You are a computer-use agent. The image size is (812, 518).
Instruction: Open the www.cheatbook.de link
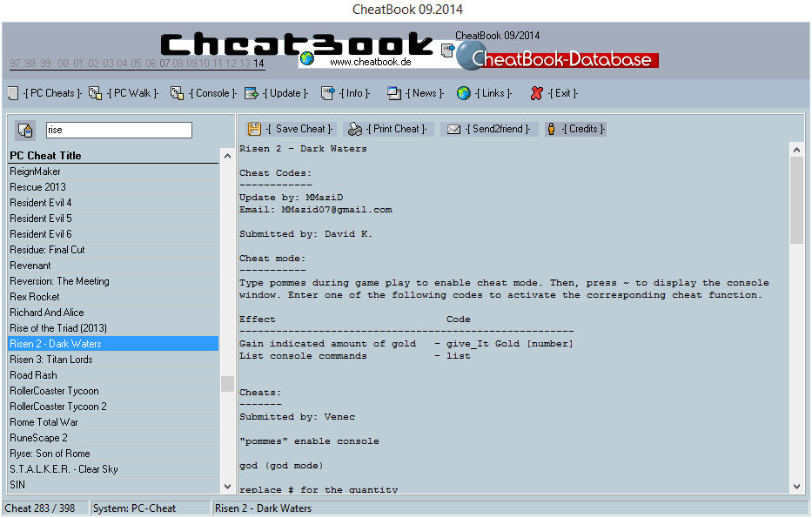click(x=370, y=62)
